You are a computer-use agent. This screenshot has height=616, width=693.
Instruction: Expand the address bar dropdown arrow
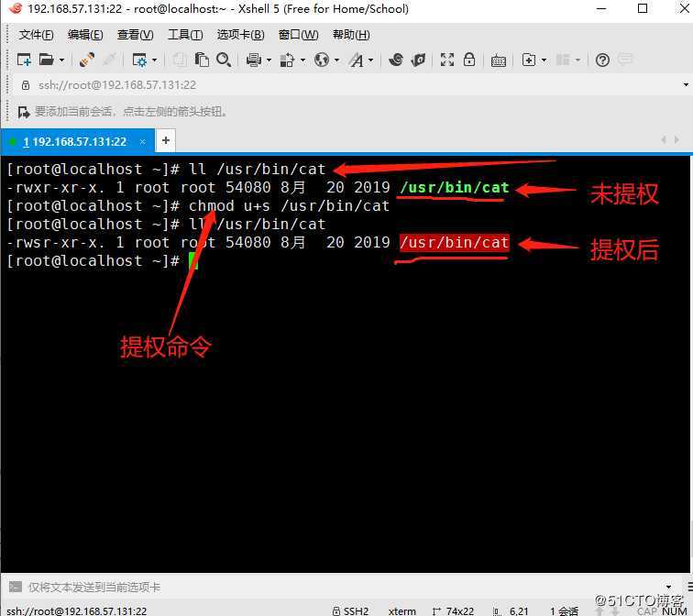[686, 85]
